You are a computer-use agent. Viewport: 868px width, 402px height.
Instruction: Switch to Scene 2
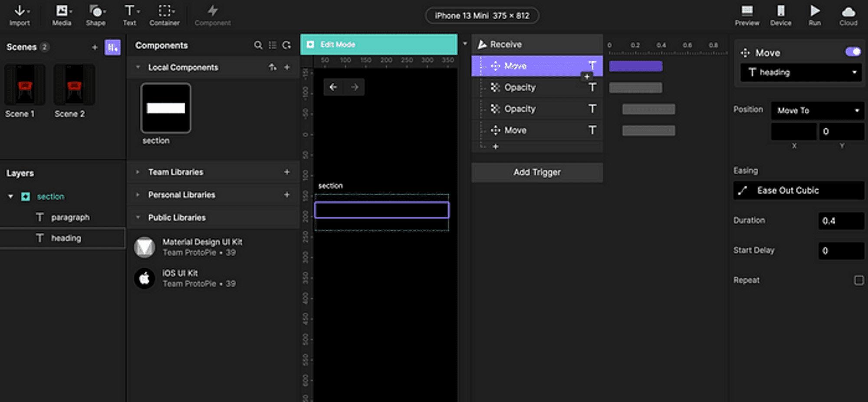tap(73, 85)
